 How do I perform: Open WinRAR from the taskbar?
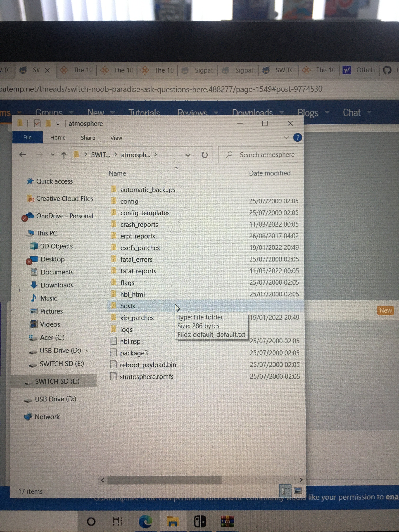(x=227, y=521)
